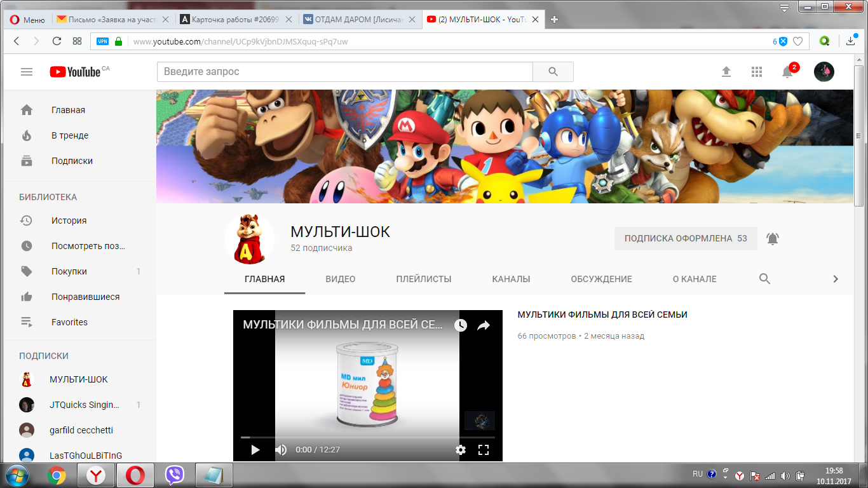Open the YouTube apps grid icon
This screenshot has width=868, height=488.
(757, 72)
